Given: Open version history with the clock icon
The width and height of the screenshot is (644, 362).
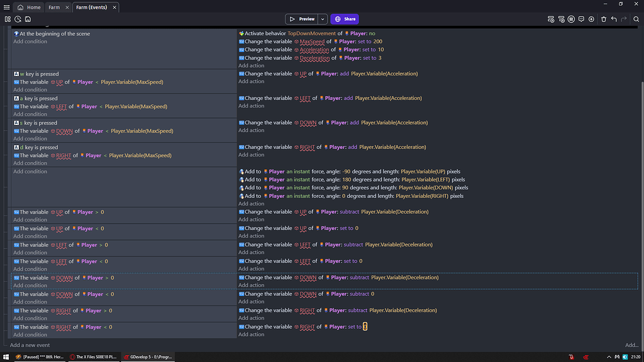Looking at the screenshot, I should 18,19.
